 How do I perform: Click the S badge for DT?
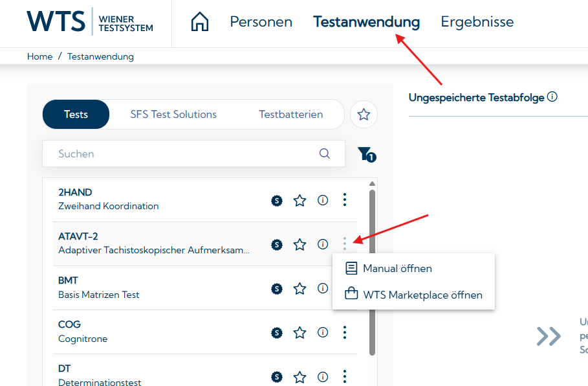277,377
